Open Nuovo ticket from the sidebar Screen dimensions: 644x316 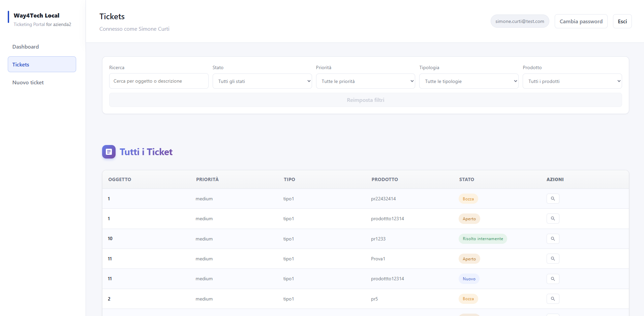(28, 83)
